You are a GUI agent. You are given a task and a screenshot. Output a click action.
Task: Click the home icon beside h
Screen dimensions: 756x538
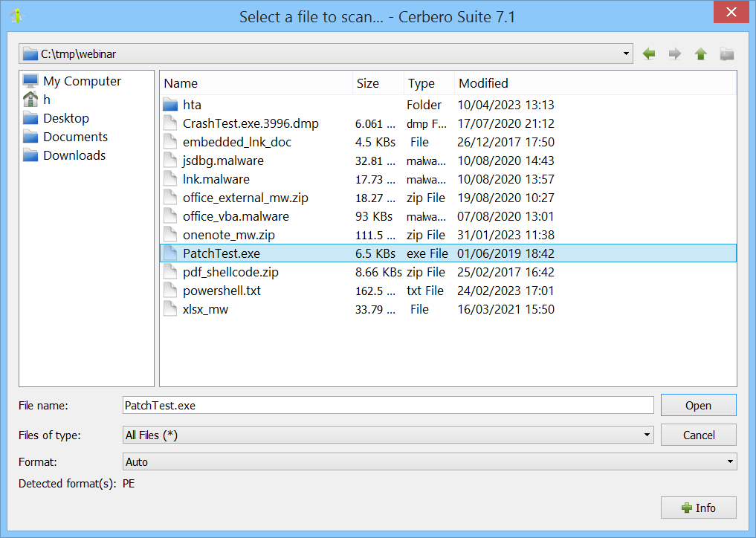pos(30,100)
